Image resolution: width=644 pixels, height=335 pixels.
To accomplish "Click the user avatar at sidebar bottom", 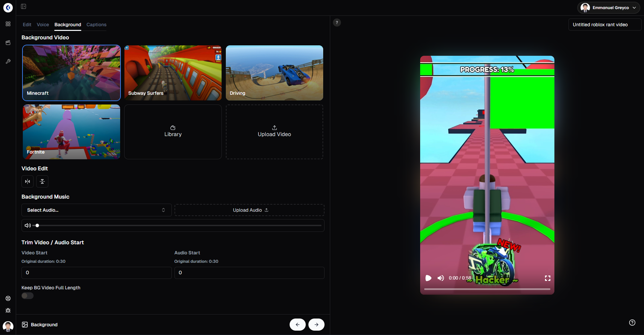I will [8, 326].
